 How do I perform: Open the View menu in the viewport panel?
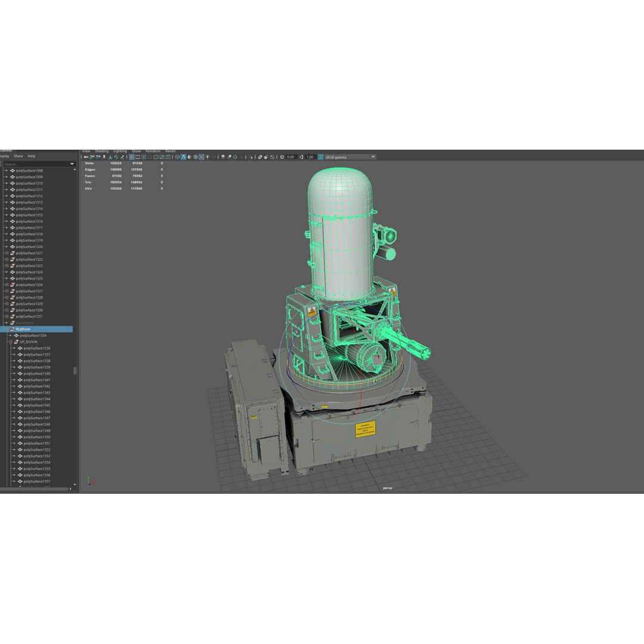(x=86, y=151)
